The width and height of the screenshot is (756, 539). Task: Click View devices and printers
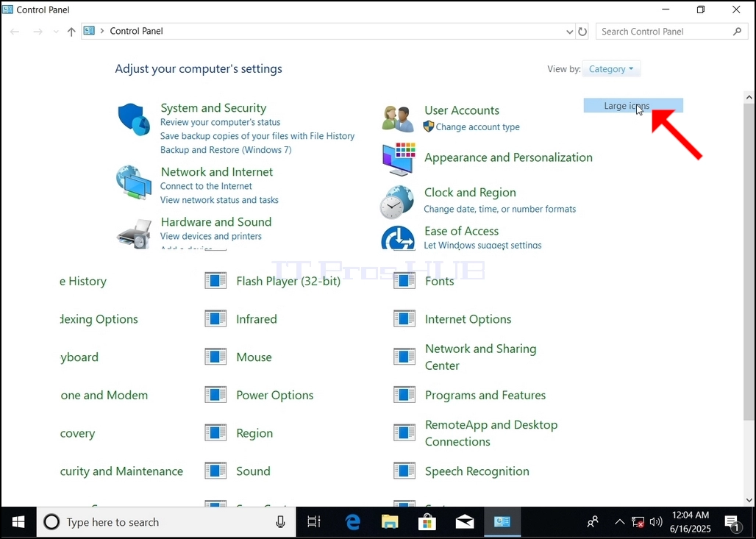(211, 236)
